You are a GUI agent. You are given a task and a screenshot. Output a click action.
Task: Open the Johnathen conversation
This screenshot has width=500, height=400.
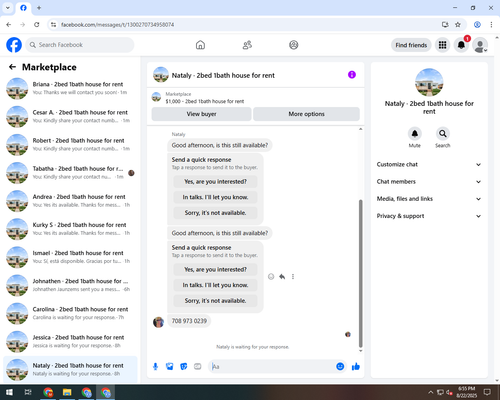click(x=70, y=285)
